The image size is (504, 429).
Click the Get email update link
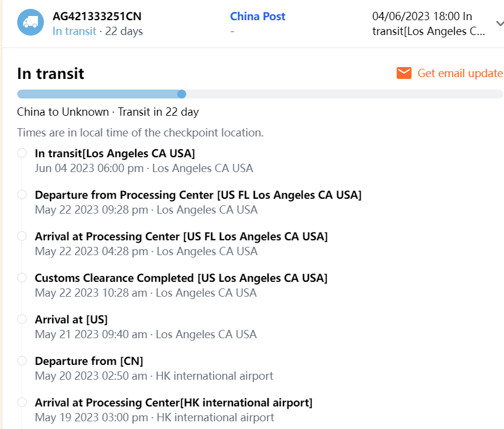tap(460, 73)
